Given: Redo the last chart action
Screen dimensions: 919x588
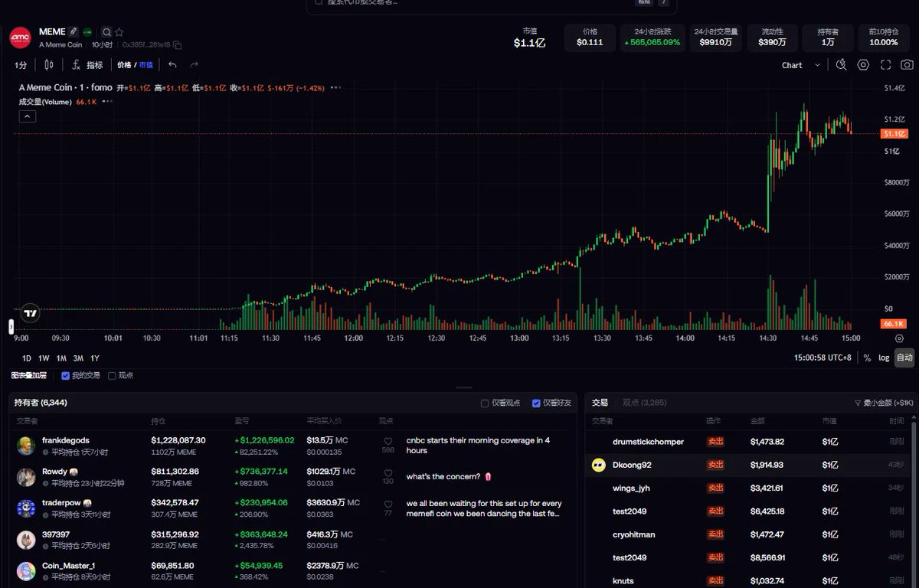Looking at the screenshot, I should tap(194, 65).
